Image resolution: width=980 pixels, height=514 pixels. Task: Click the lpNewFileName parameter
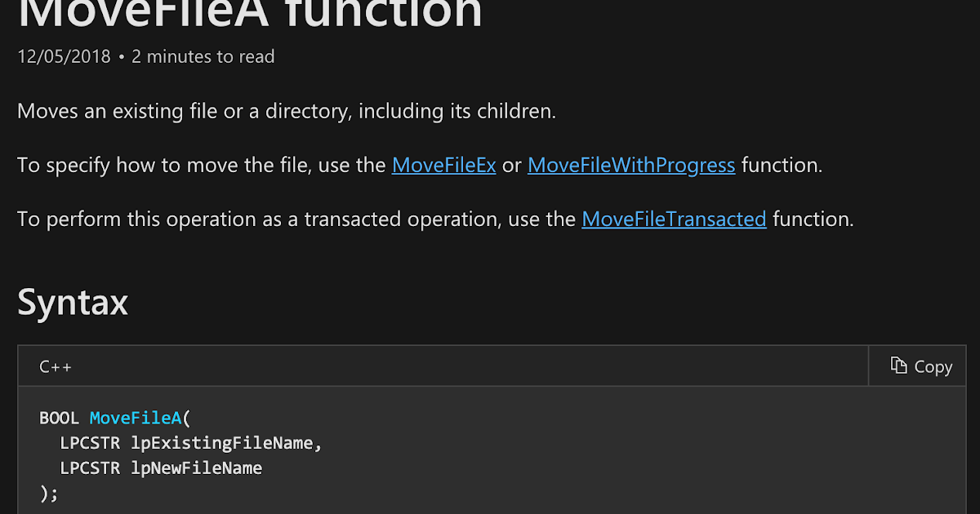[197, 468]
